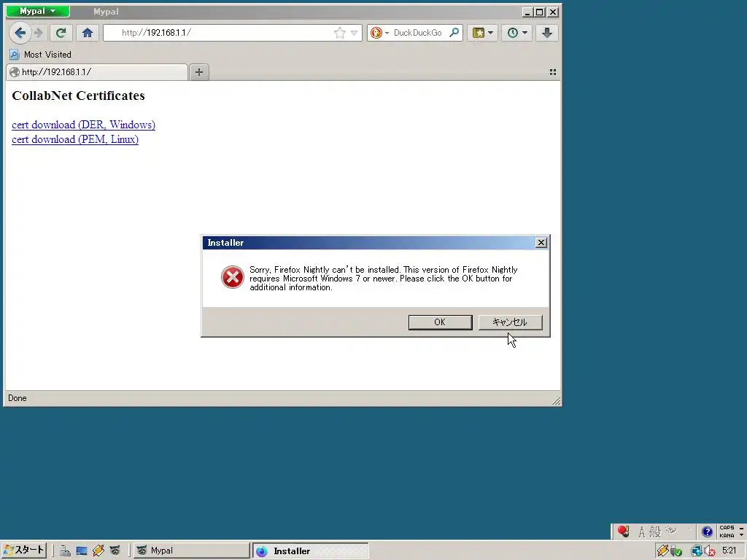Click the safely remove hardware tray icon

point(676,551)
